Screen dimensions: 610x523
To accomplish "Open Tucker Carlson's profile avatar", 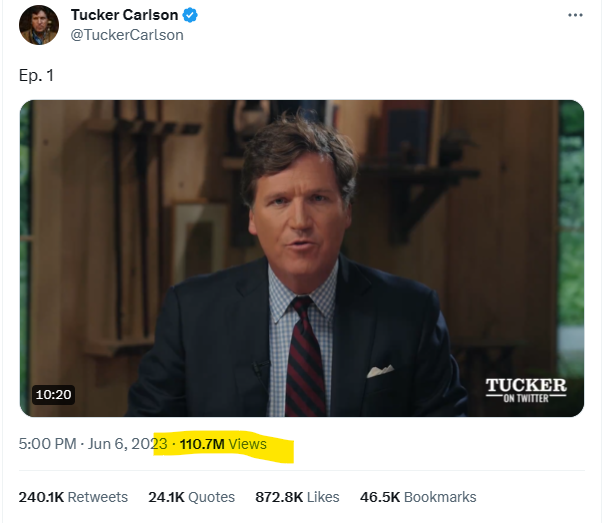I will [38, 25].
